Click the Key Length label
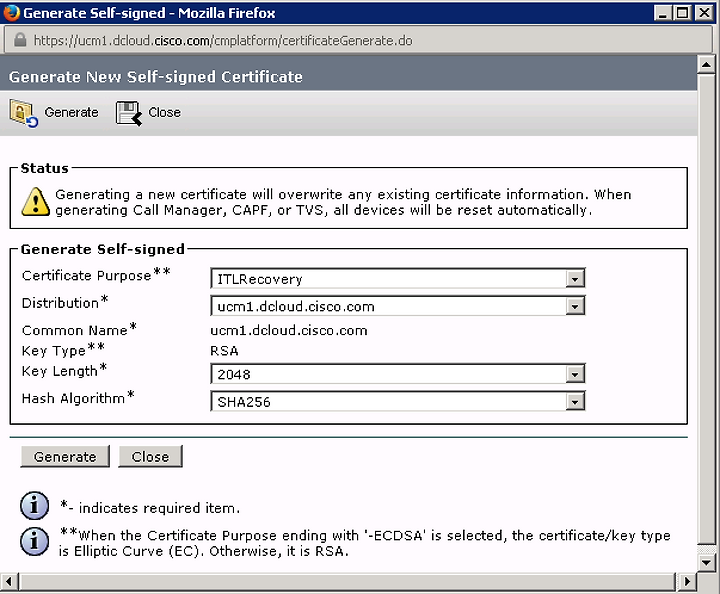This screenshot has height=594, width=720. (64, 370)
